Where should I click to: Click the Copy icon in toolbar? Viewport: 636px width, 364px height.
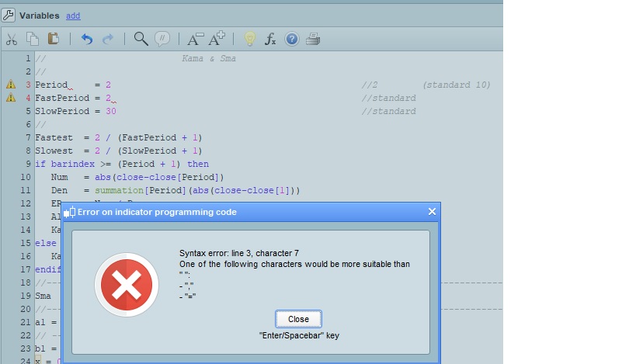pyautogui.click(x=33, y=39)
